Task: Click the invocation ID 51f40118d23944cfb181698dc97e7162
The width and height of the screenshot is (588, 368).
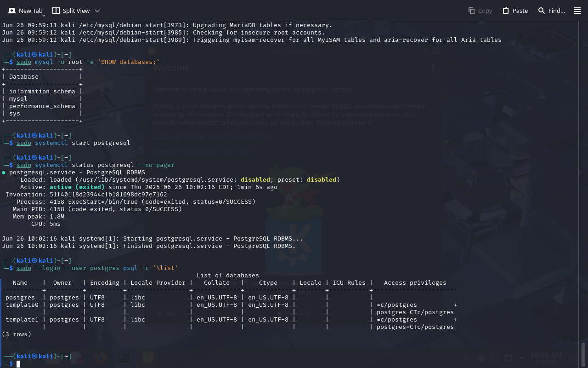Action: click(108, 195)
